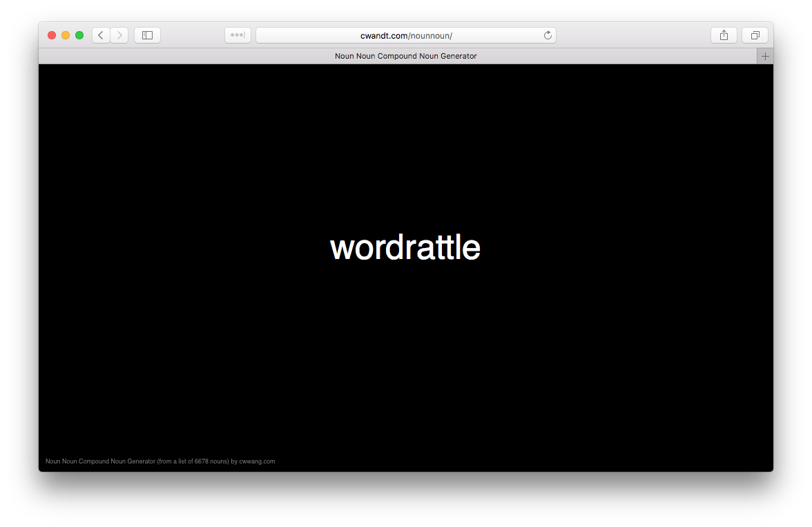
Task: Show the Safari sidebar
Action: (x=147, y=35)
